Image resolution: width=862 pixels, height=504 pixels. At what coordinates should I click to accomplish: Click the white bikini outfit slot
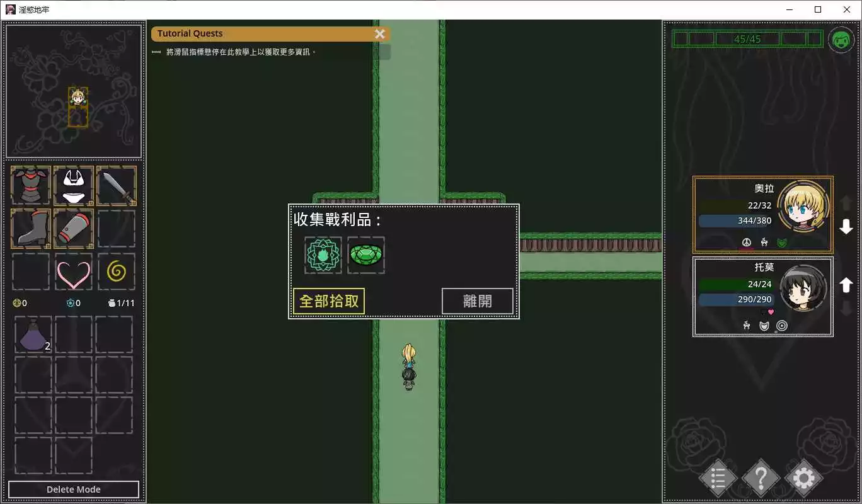pyautogui.click(x=74, y=186)
